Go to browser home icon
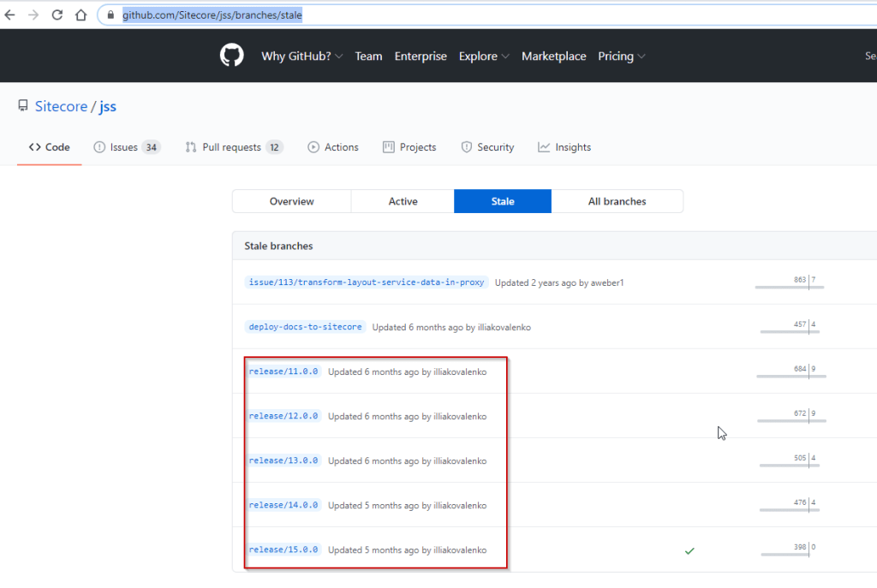Image resolution: width=877 pixels, height=588 pixels. (x=81, y=15)
